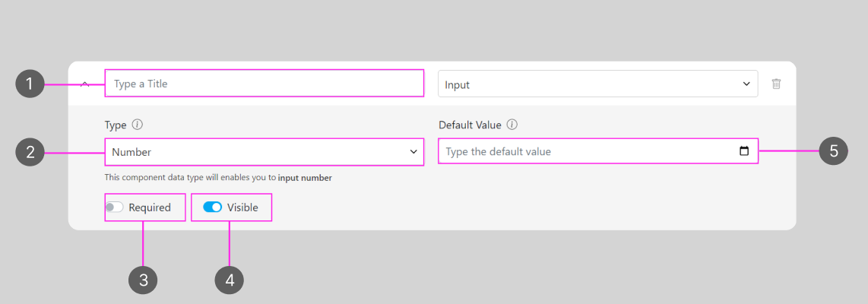Click annotation marker number 5
The image size is (868, 304).
pyautogui.click(x=834, y=151)
